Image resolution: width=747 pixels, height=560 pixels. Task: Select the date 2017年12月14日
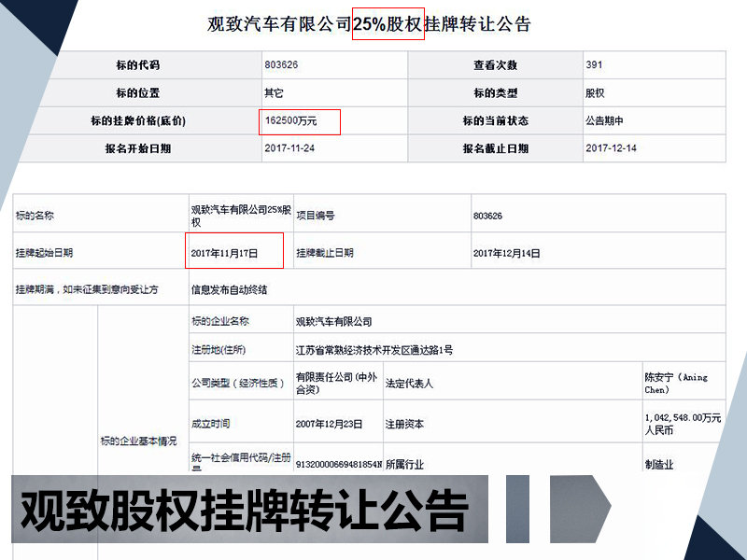point(506,253)
